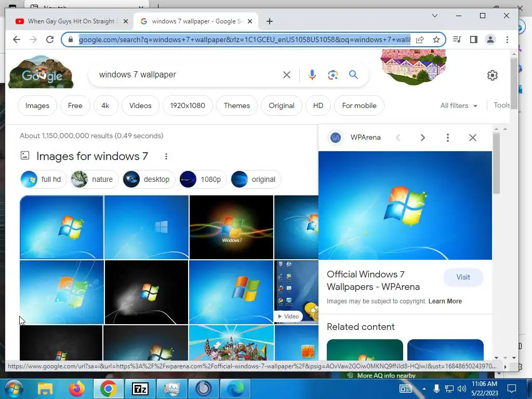Close the WPArena image preview panel
This screenshot has height=399, width=532.
coord(473,137)
